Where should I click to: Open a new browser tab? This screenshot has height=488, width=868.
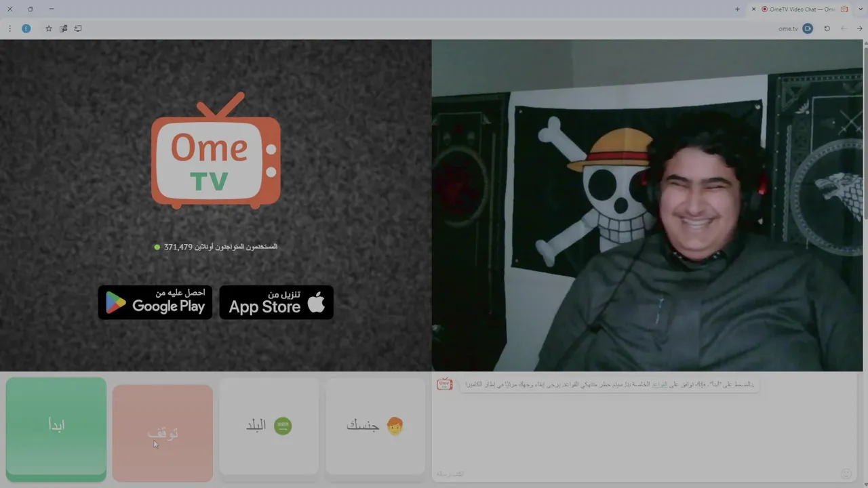pyautogui.click(x=737, y=9)
